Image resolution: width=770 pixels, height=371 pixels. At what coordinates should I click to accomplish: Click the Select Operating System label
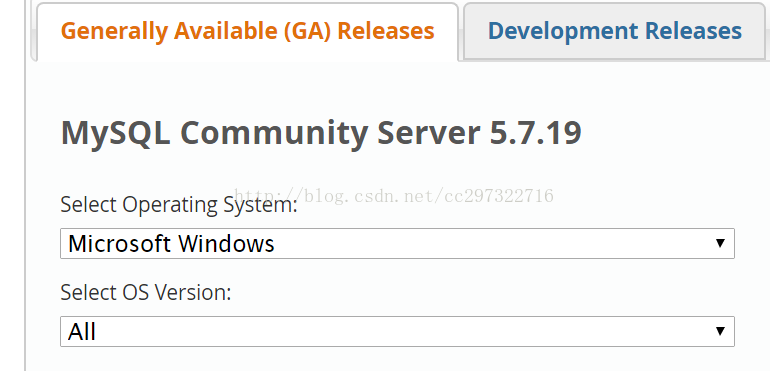pyautogui.click(x=179, y=205)
